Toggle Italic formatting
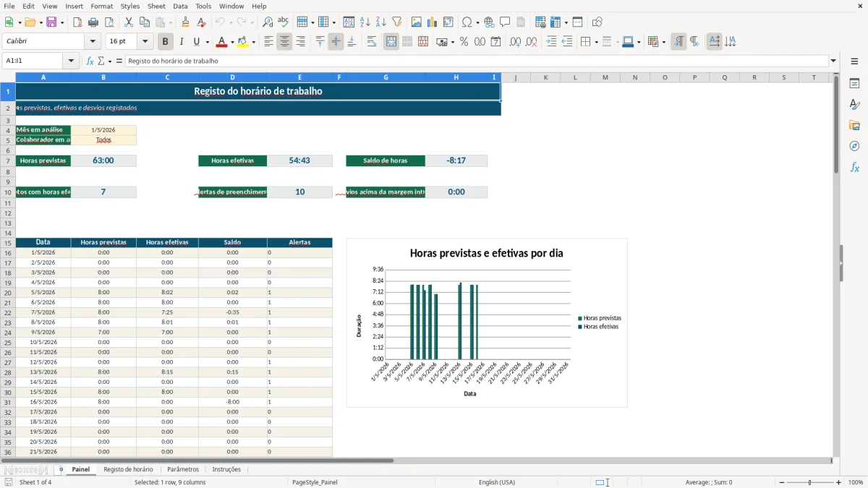This screenshot has height=488, width=868. tap(182, 42)
